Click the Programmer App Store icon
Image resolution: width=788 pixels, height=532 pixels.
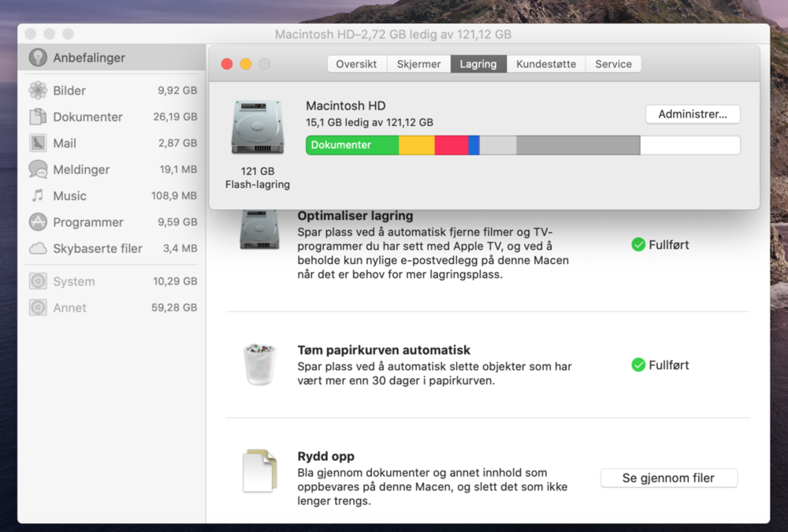[38, 221]
